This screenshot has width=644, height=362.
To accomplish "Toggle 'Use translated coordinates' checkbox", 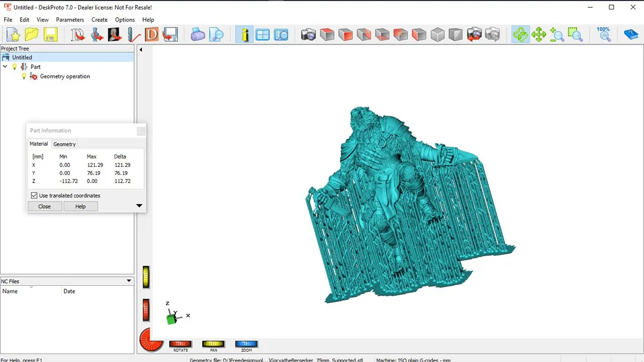I will pyautogui.click(x=34, y=196).
